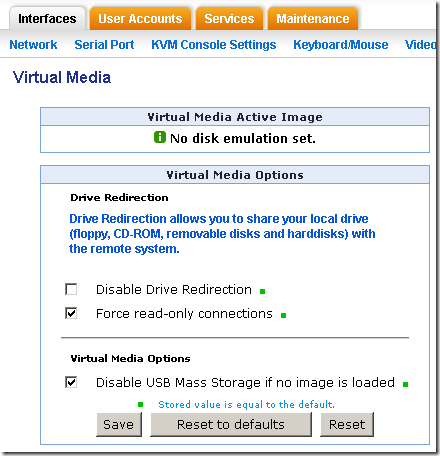Select the Interfaces tab
Image resolution: width=440 pixels, height=456 pixels.
47,18
